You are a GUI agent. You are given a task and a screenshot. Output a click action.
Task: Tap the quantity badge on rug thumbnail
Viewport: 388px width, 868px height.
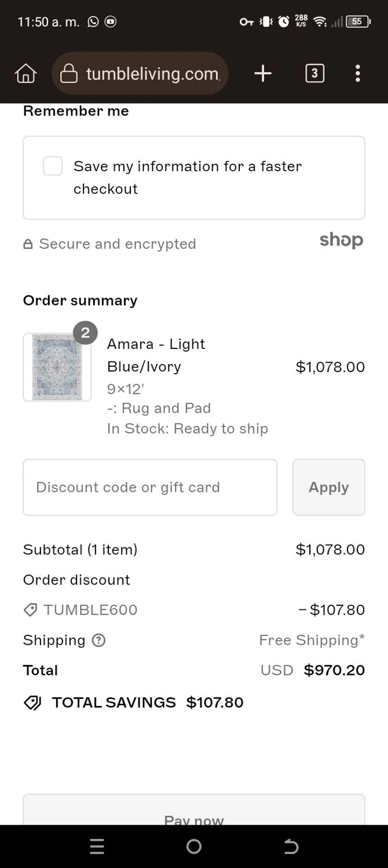[85, 333]
